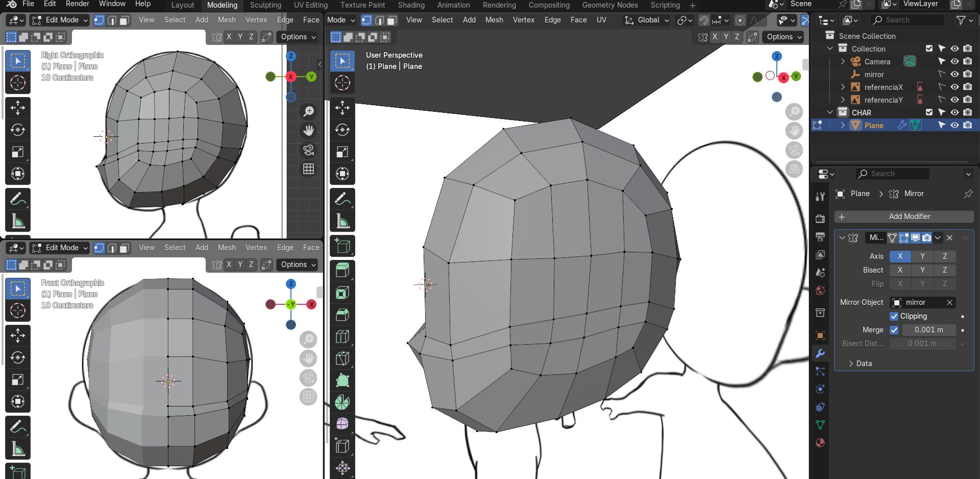
Task: Expand the Data section of Mirror modifier
Action: 864,363
